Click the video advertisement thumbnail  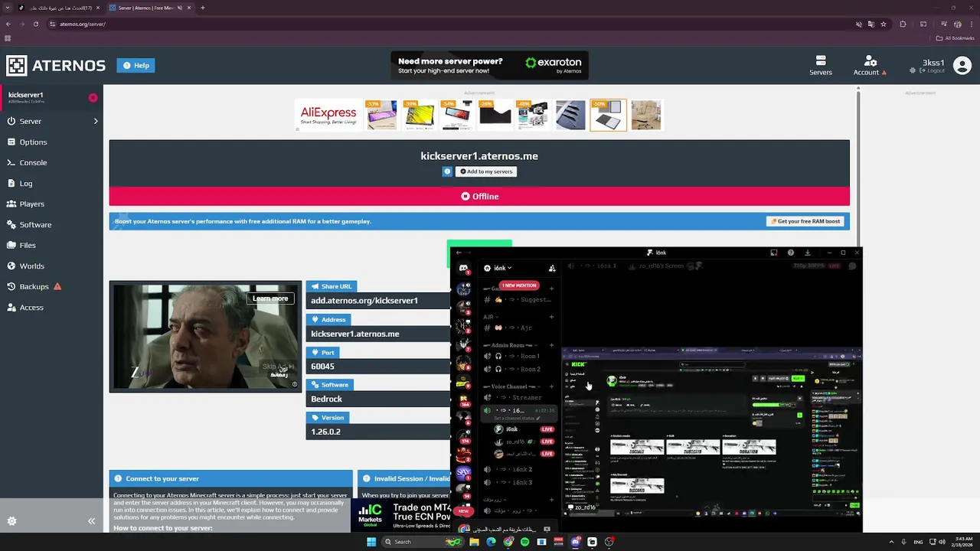(x=205, y=337)
